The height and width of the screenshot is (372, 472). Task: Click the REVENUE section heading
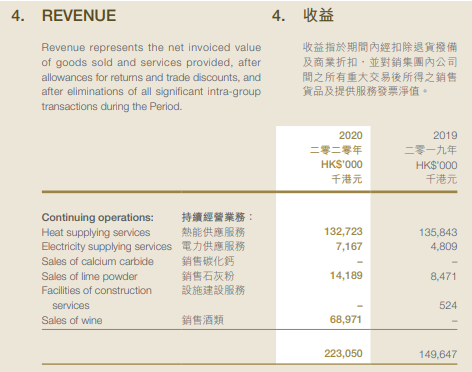79,15
